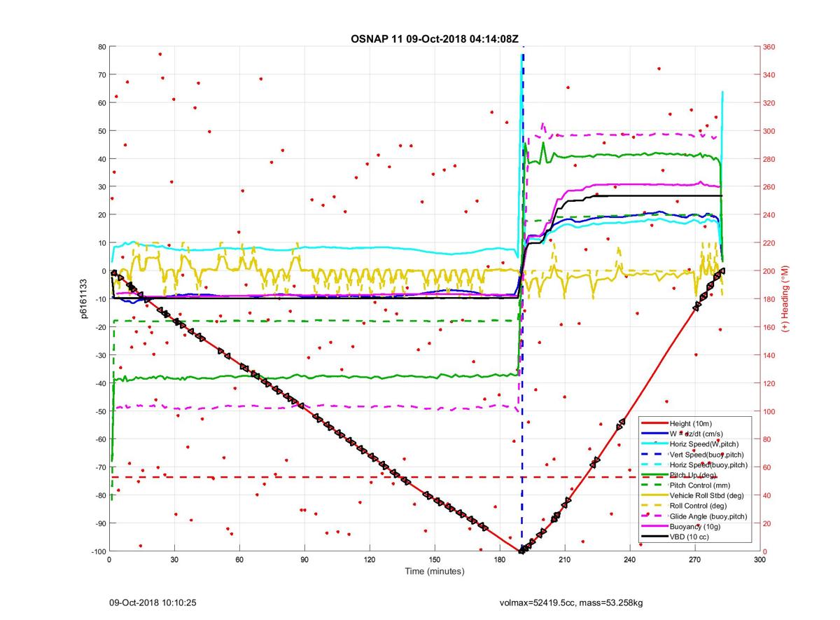
Task: Click the magenta line sample for Buoyancy (10g)
Action: (x=654, y=525)
